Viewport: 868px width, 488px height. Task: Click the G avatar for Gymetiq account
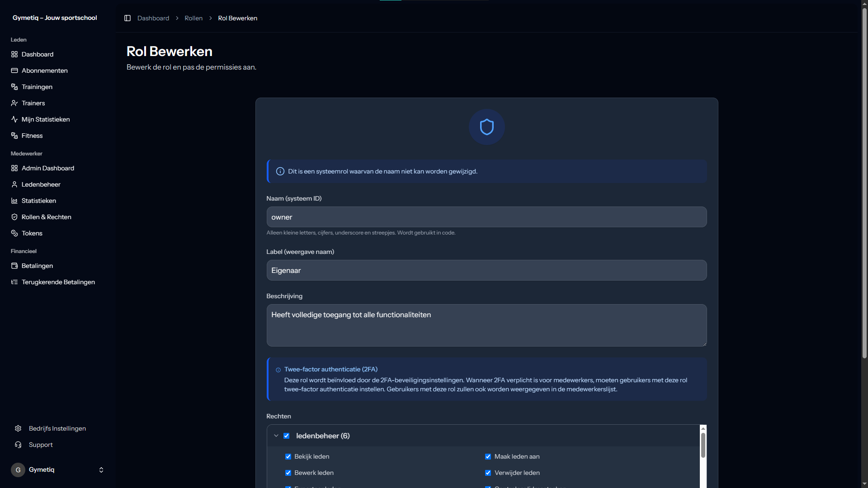coord(18,470)
